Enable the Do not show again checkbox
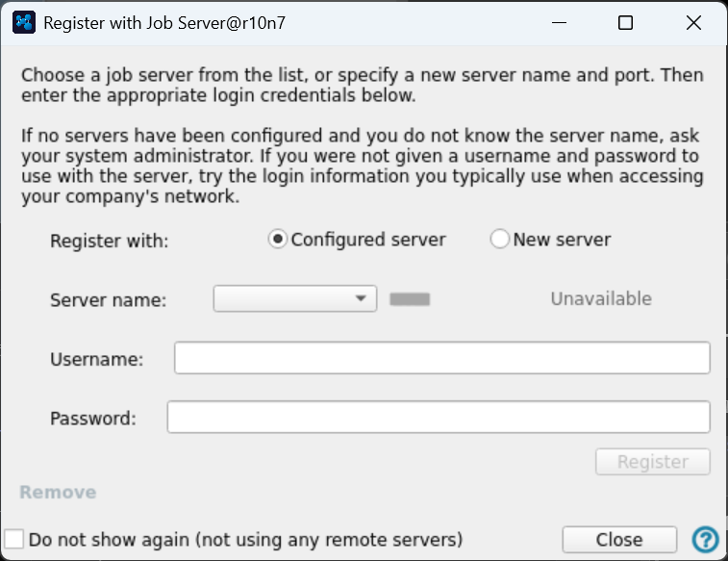This screenshot has width=728, height=561. point(14,539)
